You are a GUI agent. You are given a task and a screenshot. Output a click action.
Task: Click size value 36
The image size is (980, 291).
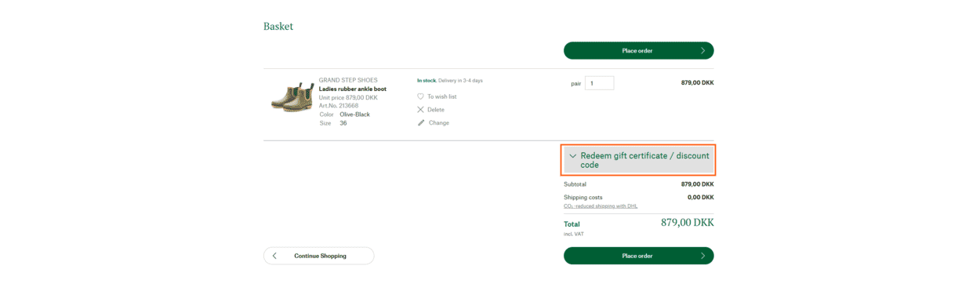[343, 123]
